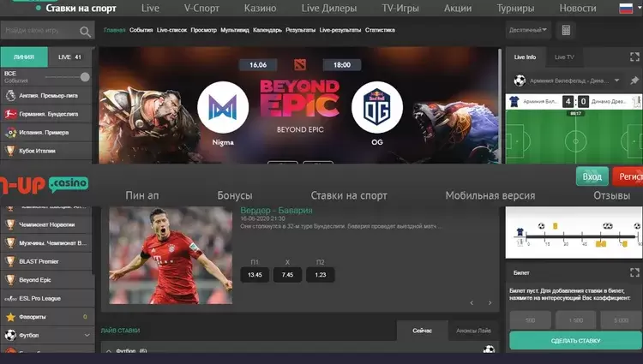Viewport: 643px width, 364px height.
Task: Open Новости in top menu
Action: point(578,8)
